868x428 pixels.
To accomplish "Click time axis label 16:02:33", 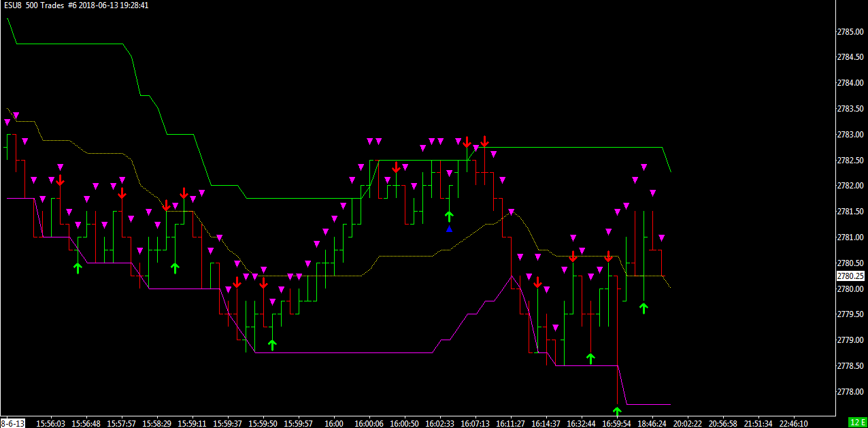I will pos(439,423).
